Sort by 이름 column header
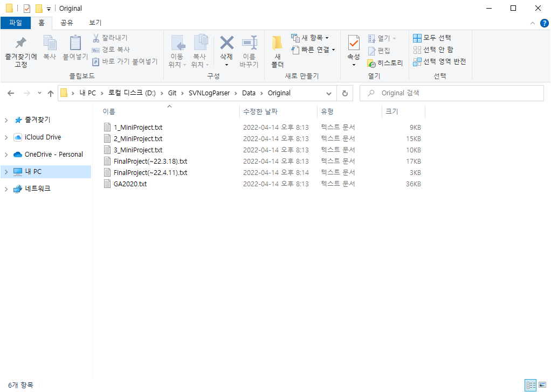This screenshot has width=551, height=392. click(x=169, y=111)
